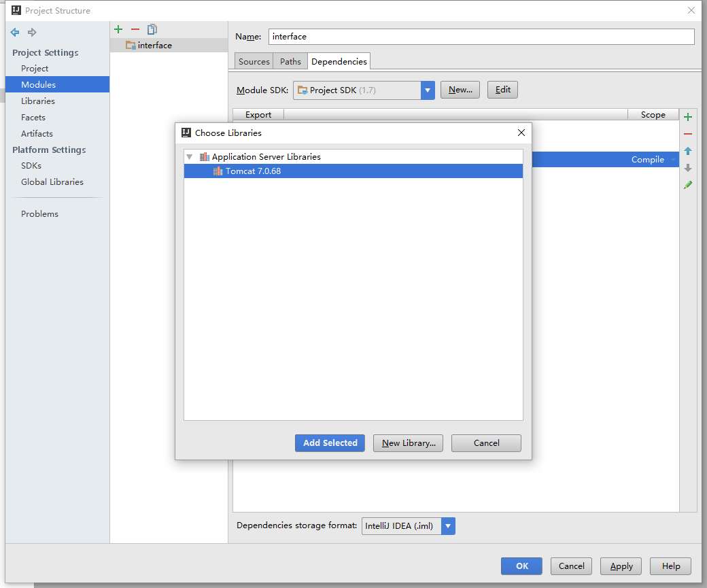The width and height of the screenshot is (707, 588).
Task: Click the Project Settings heading
Action: click(45, 53)
